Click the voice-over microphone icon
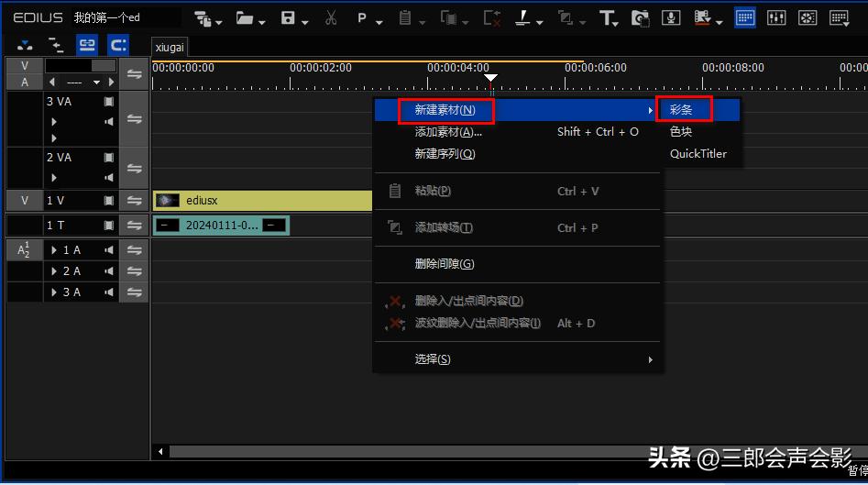Viewport: 868px width, 485px height. click(671, 18)
